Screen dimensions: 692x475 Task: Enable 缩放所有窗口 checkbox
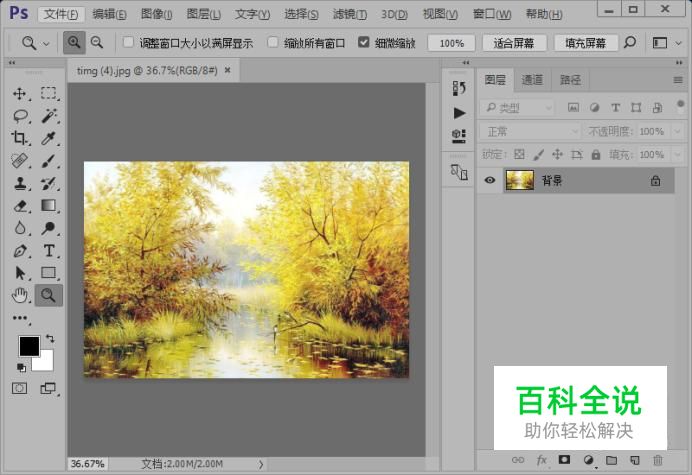point(273,42)
